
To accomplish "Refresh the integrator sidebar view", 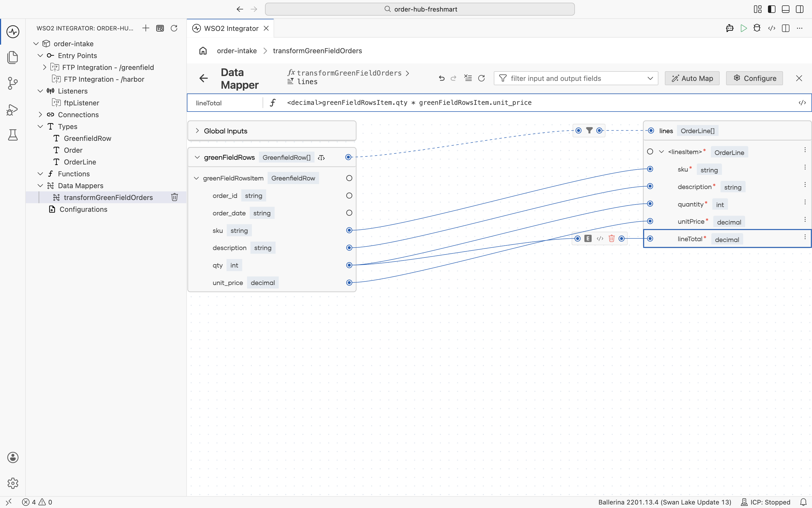I will click(x=174, y=28).
